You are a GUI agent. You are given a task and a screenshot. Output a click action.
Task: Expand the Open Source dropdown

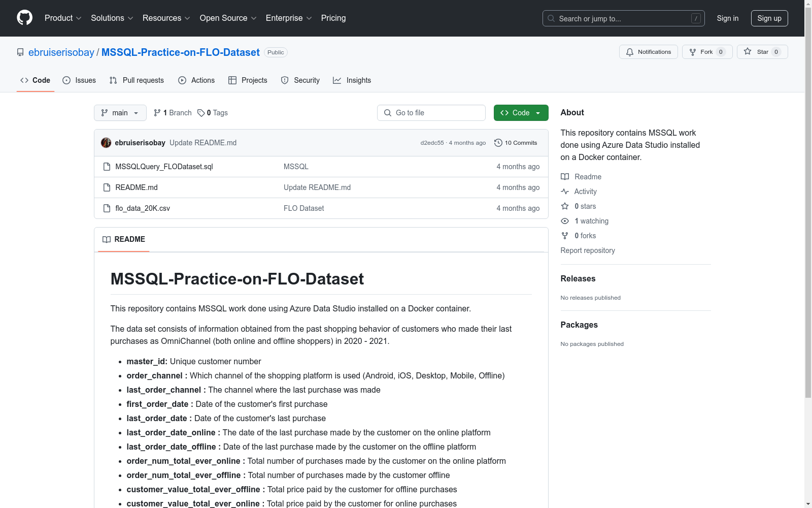228,18
